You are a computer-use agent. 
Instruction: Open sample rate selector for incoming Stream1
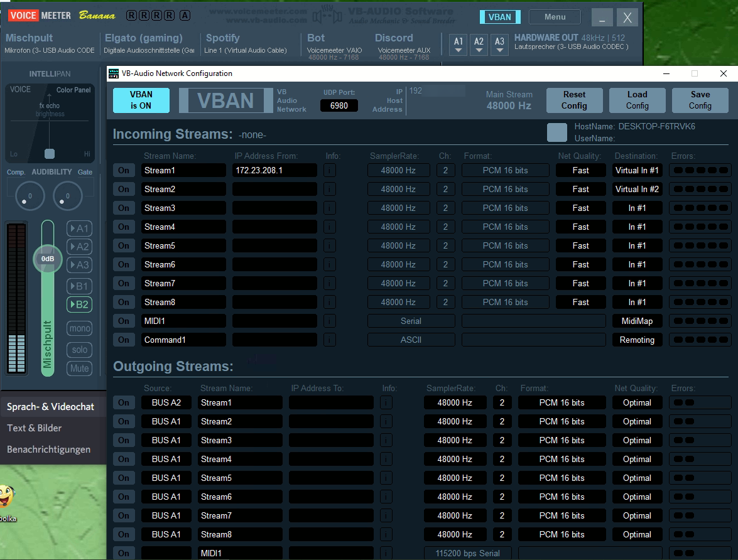tap(399, 170)
